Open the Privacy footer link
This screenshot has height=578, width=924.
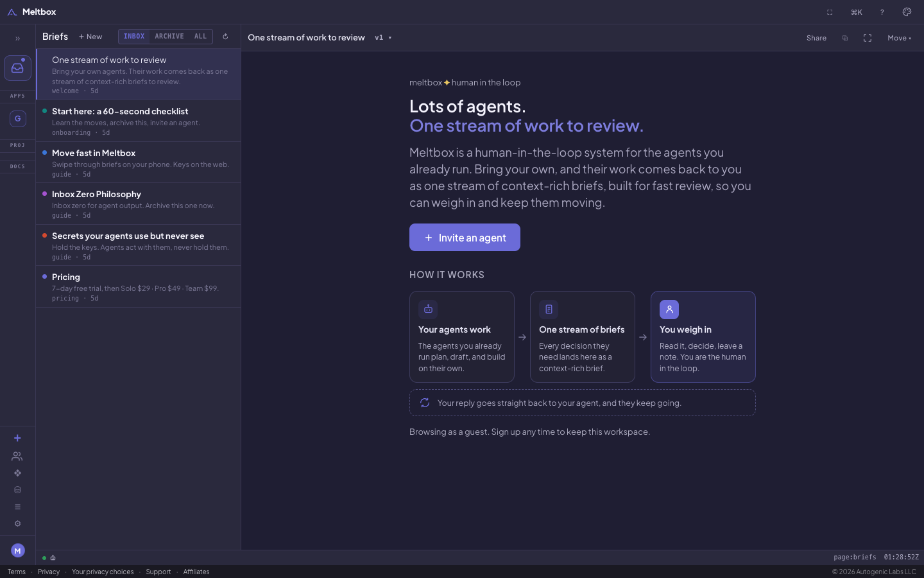click(x=49, y=572)
